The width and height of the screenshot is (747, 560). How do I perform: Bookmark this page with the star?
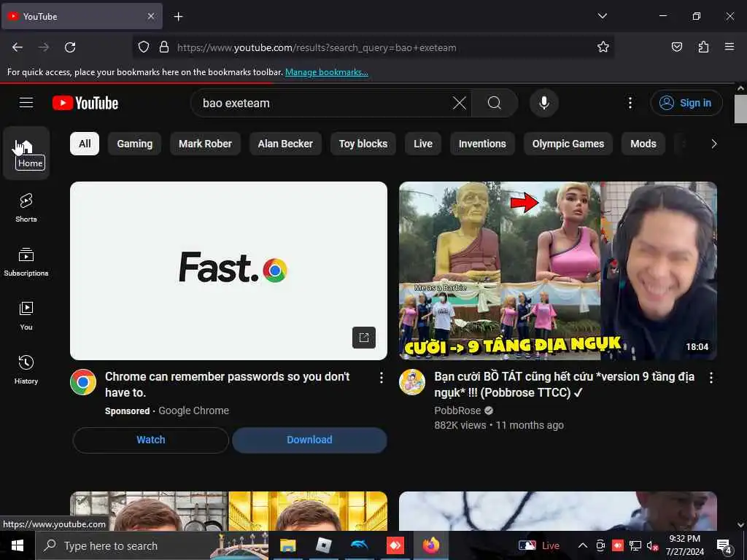pos(603,47)
